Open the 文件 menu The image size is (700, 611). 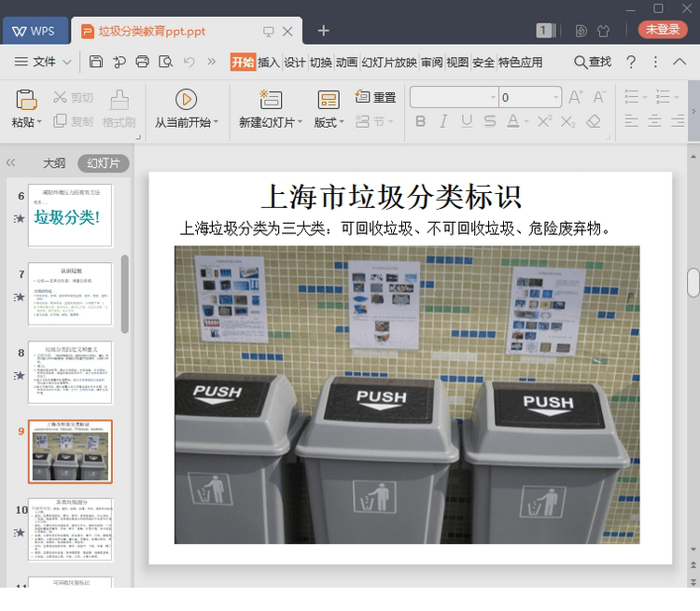(x=42, y=62)
